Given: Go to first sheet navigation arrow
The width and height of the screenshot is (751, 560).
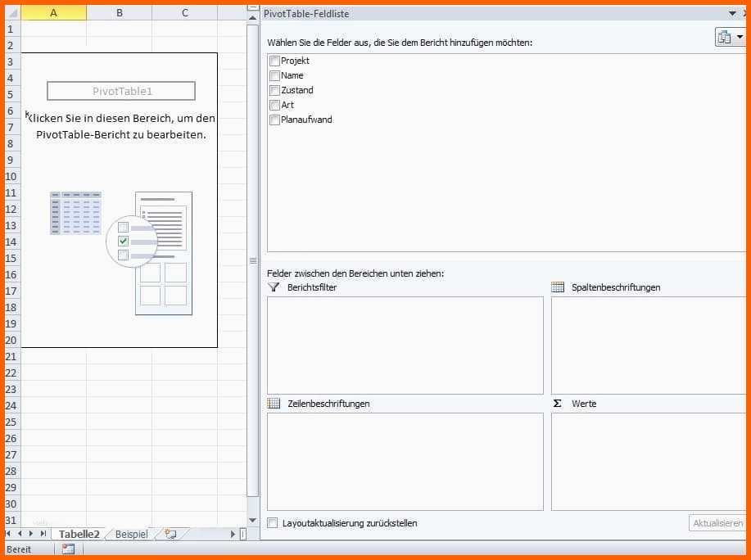Looking at the screenshot, I should tap(8, 533).
